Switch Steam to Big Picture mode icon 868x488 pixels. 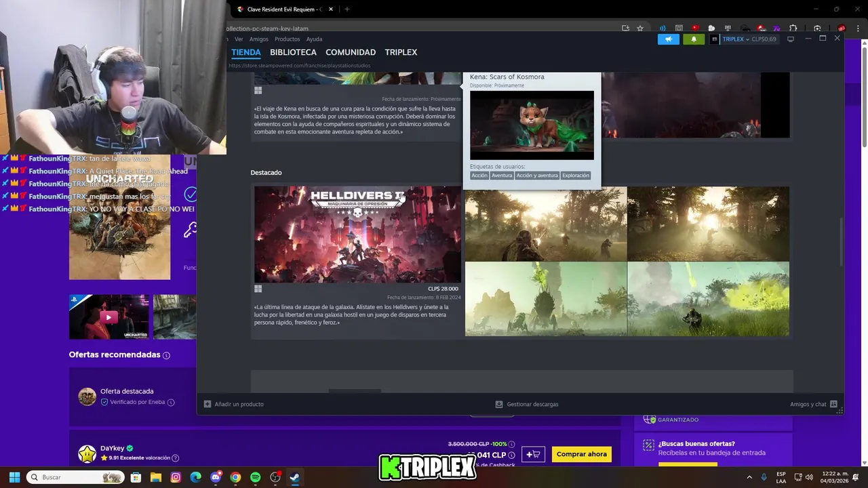click(791, 39)
